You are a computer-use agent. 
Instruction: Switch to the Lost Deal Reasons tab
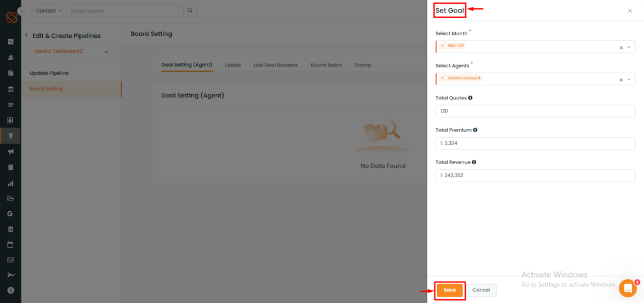[x=275, y=65]
